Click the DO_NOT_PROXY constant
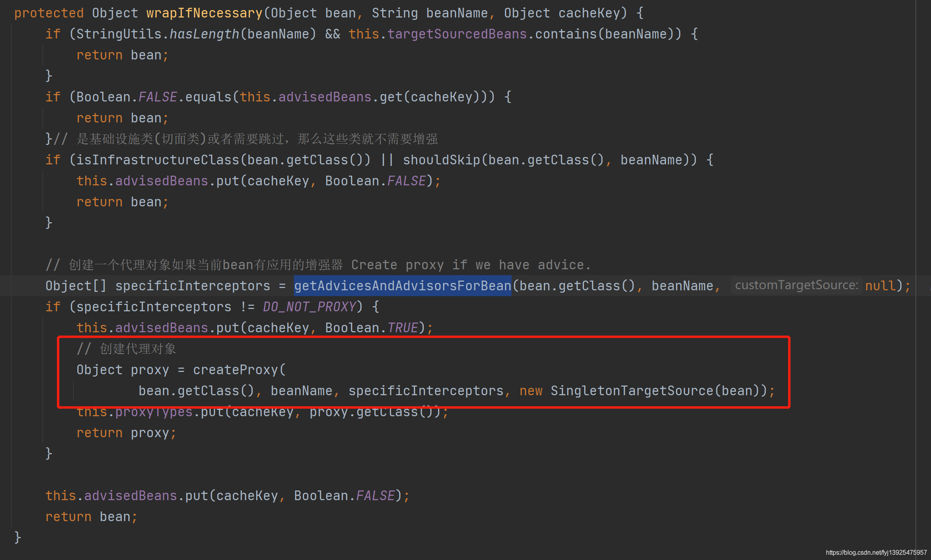 pos(309,307)
